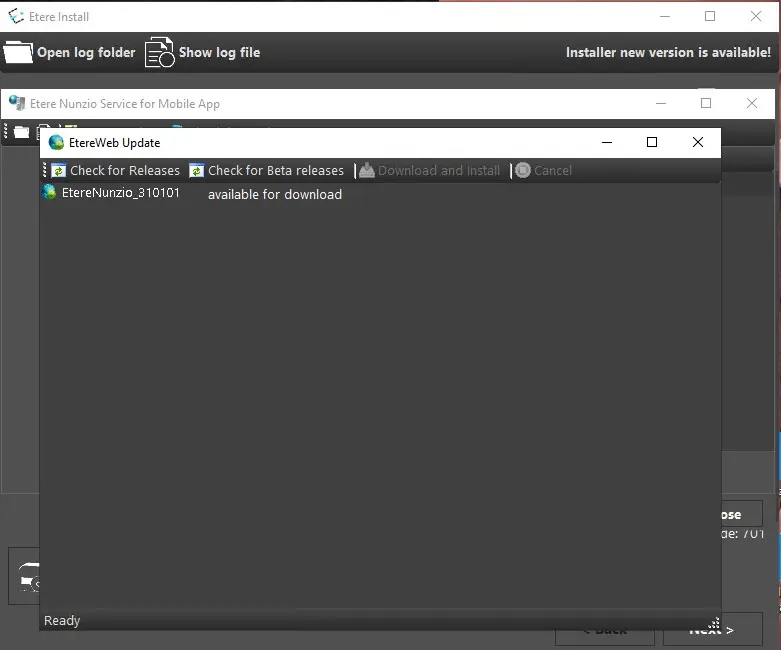This screenshot has height=650, width=781.
Task: Maximize the Etere Install window
Action: [x=710, y=16]
